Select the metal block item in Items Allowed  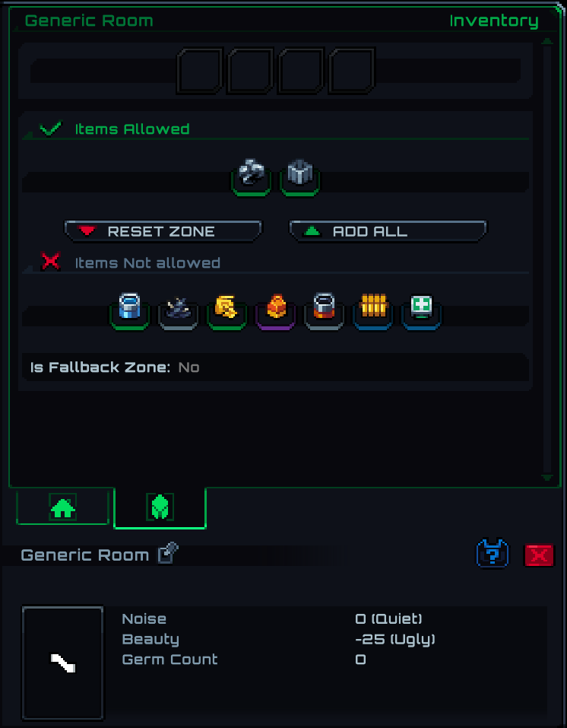pyautogui.click(x=299, y=177)
